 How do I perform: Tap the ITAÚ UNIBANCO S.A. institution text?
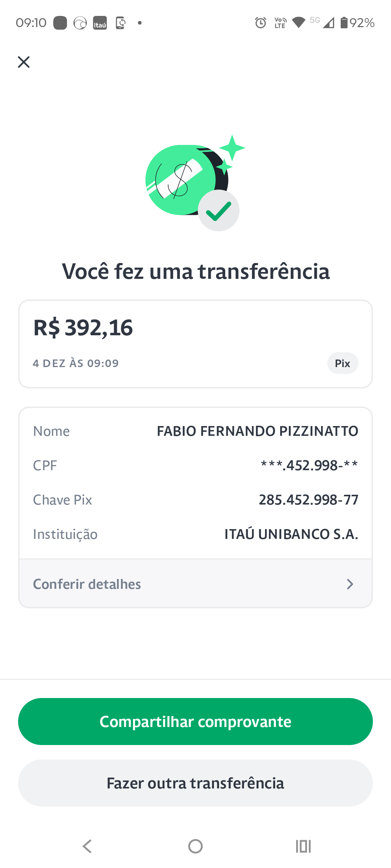[291, 534]
